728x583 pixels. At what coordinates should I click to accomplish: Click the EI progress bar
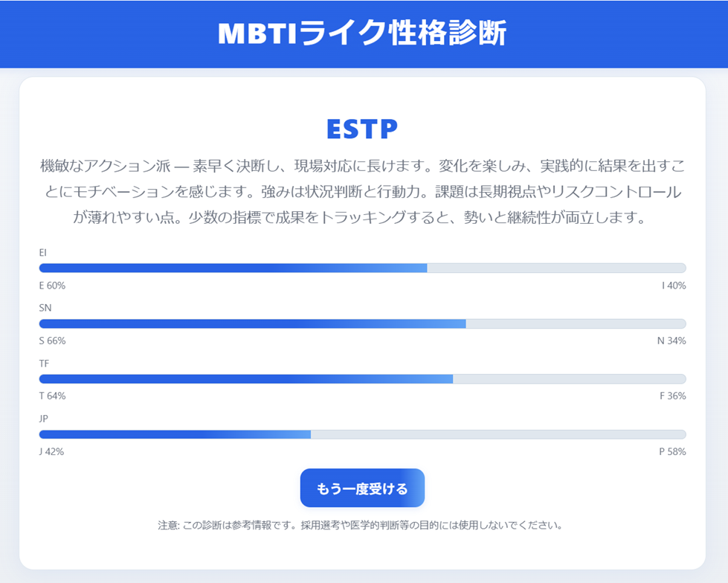[x=362, y=268]
